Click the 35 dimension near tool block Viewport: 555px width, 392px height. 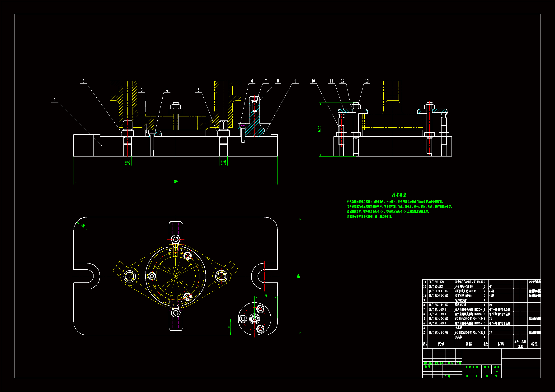[x=266, y=296]
